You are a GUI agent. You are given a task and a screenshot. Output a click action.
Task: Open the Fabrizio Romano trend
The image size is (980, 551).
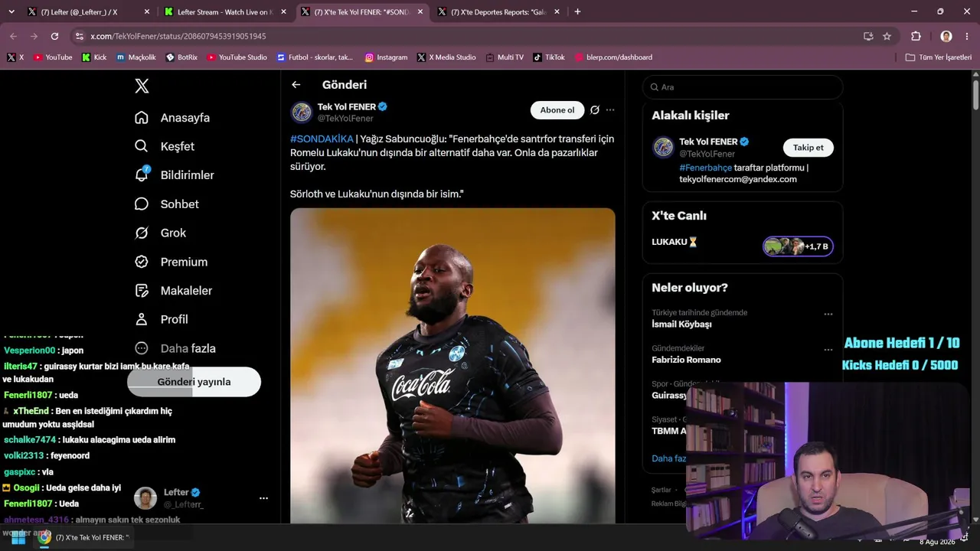coord(686,360)
